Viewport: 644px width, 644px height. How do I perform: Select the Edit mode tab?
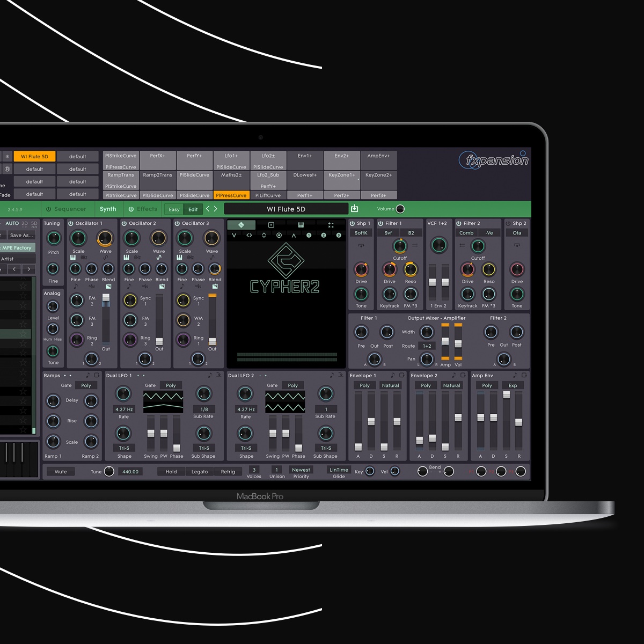pyautogui.click(x=193, y=209)
